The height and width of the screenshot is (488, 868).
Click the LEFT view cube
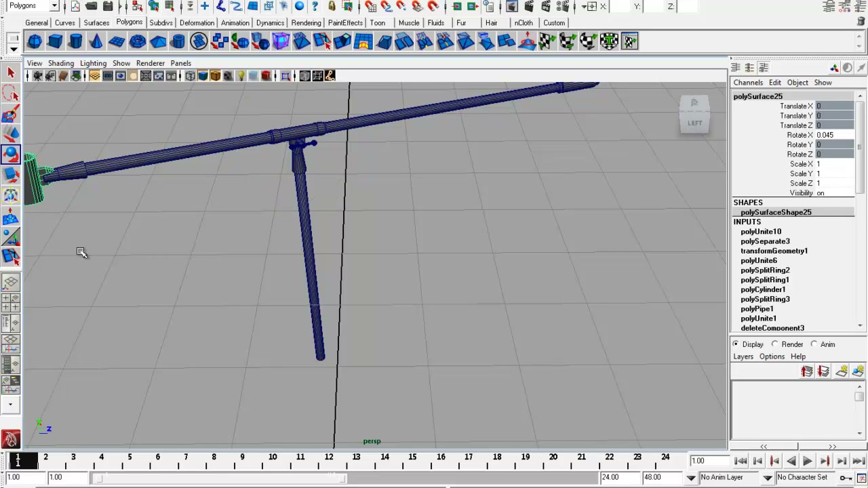coord(694,115)
